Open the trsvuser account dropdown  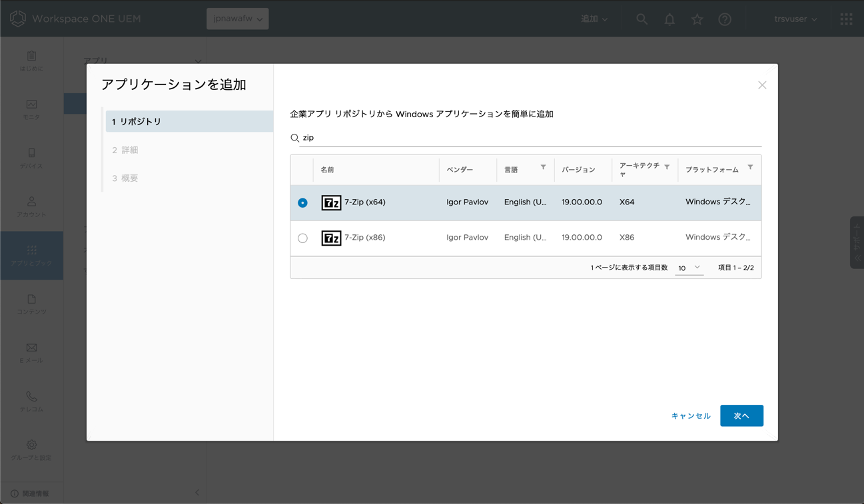pyautogui.click(x=795, y=19)
